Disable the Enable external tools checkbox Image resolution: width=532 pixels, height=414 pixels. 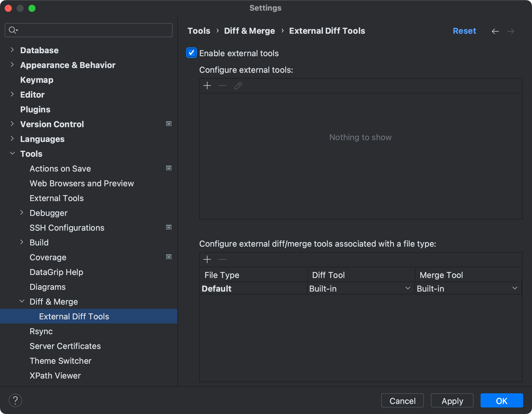coord(191,53)
